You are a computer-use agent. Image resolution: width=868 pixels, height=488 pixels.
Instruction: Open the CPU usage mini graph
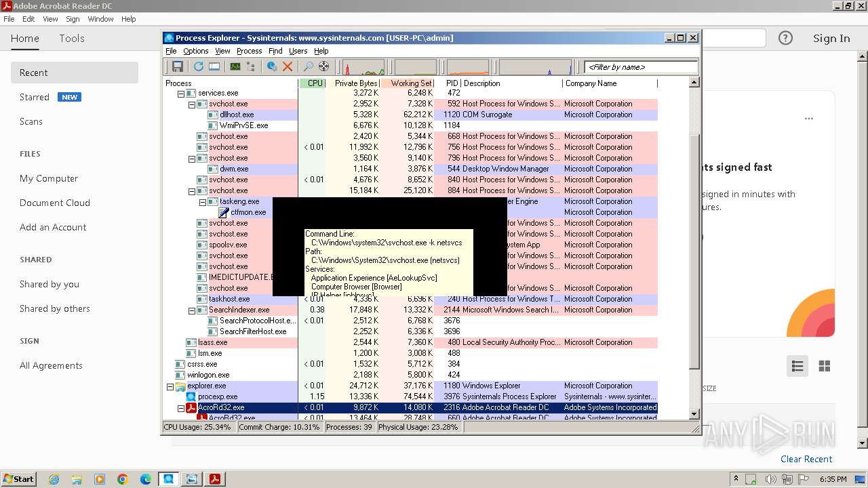363,67
